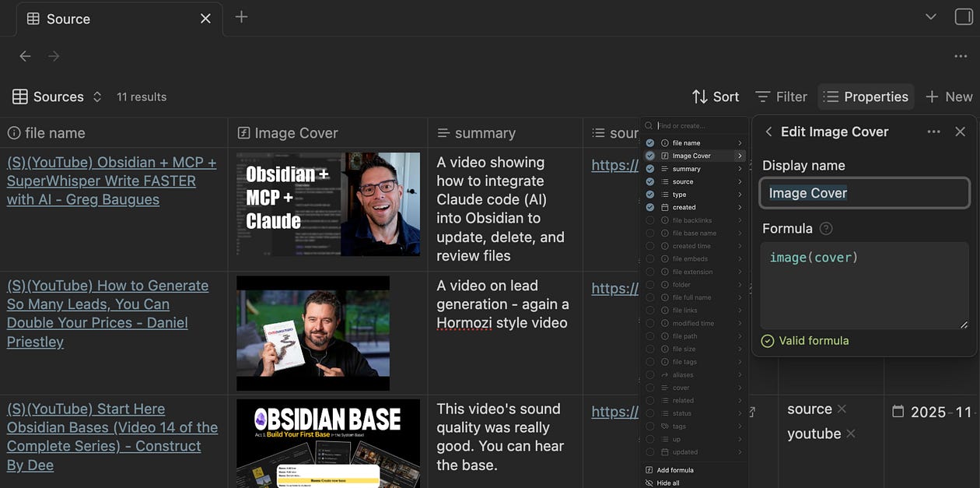Uncheck the file name property checkbox
Screen dimensions: 980x488
[650, 143]
